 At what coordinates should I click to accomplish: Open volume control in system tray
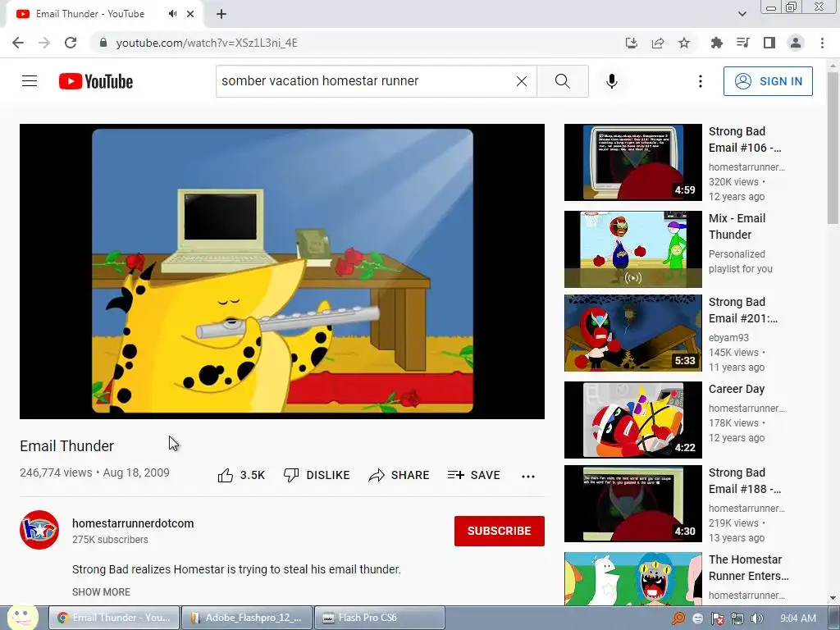click(757, 619)
